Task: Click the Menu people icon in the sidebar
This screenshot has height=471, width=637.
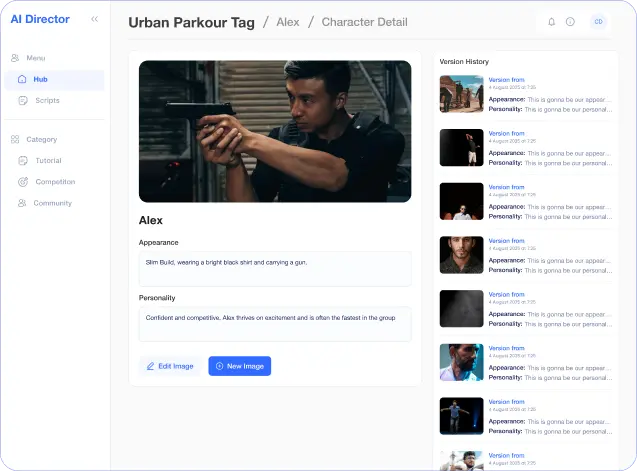Action: click(15, 58)
